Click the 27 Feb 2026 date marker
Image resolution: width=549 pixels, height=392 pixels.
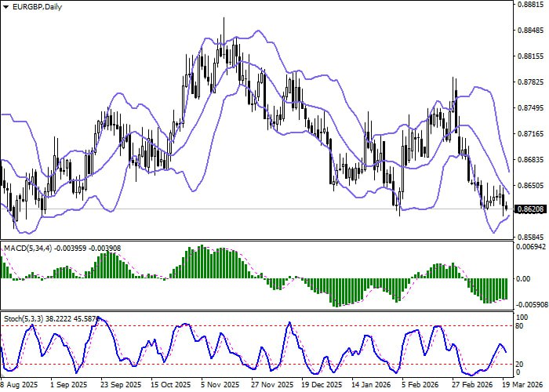(x=471, y=385)
